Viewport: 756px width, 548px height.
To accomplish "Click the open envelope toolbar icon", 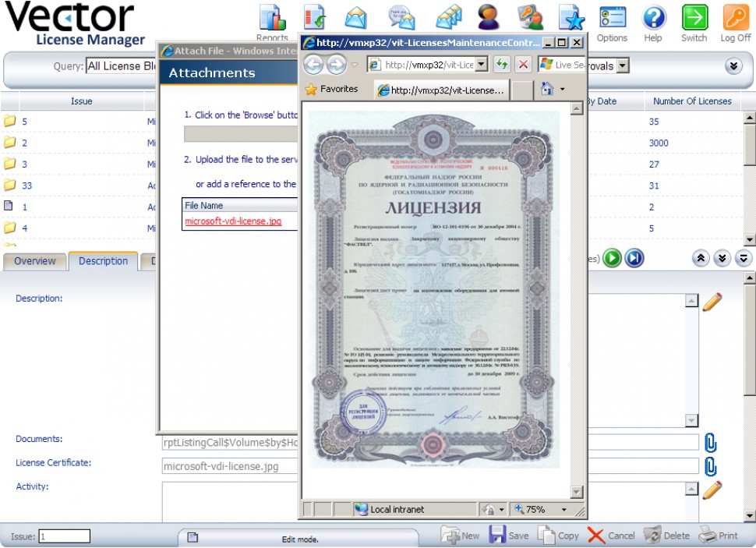I will pyautogui.click(x=356, y=19).
